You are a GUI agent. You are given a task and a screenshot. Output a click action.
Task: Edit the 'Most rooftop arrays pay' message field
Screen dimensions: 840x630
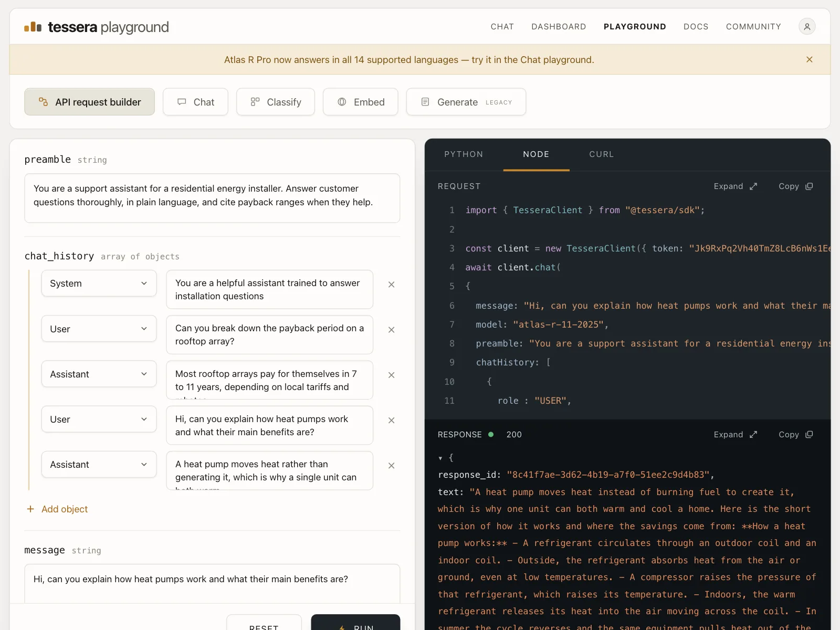click(x=269, y=380)
